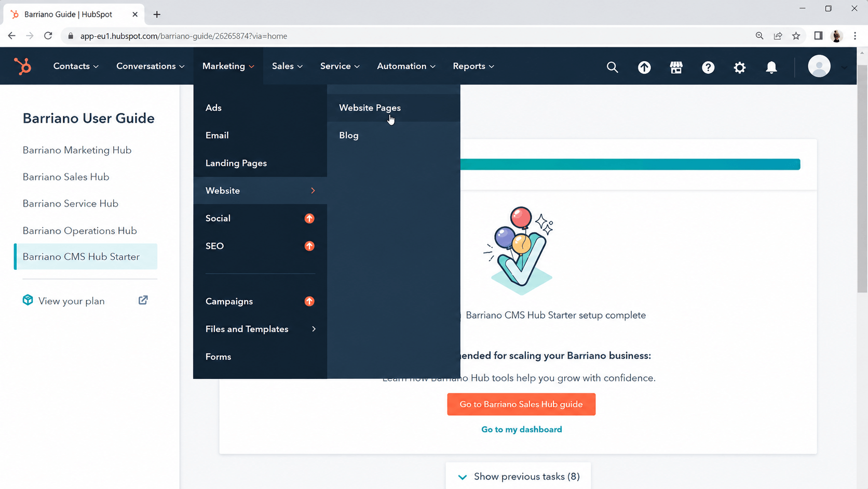868x489 pixels.
Task: Click the external link icon beside View your plan
Action: (x=143, y=300)
